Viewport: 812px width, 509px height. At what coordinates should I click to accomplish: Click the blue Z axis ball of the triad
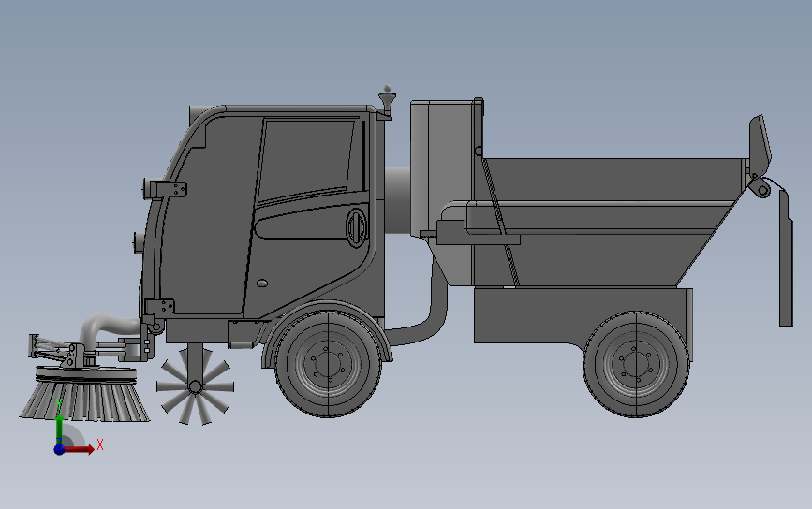pos(59,449)
